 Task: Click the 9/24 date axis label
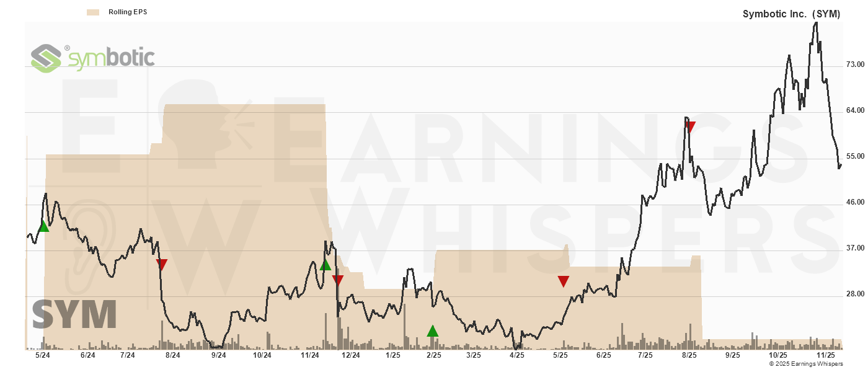[218, 355]
